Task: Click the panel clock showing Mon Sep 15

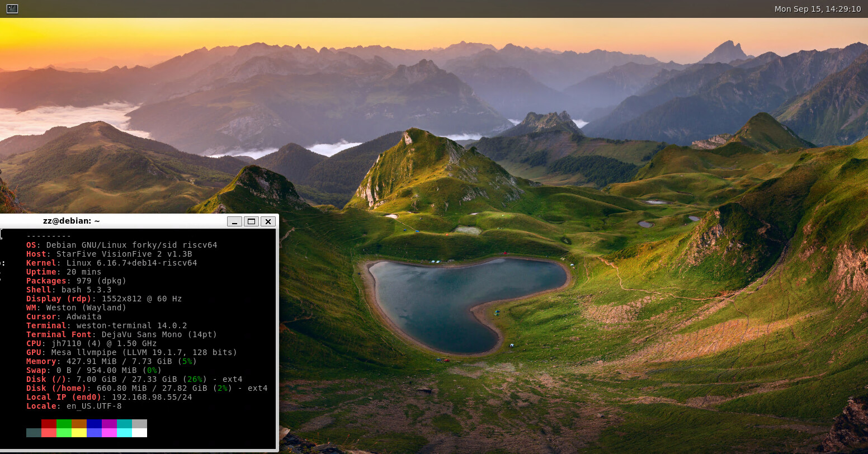Action: (817, 9)
